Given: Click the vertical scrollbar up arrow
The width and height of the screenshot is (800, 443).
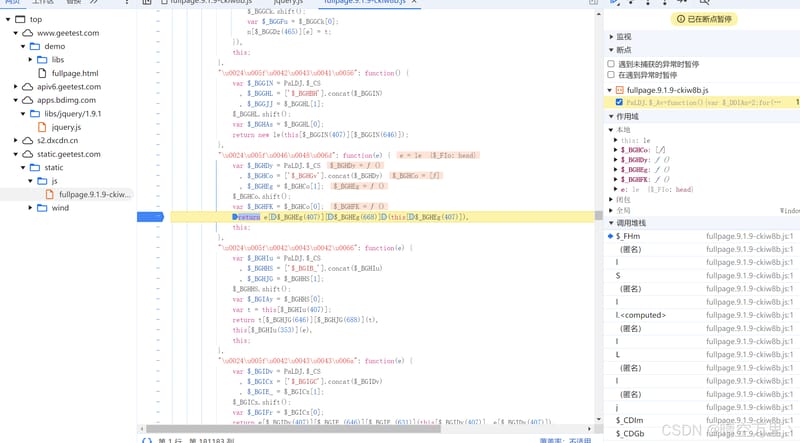Looking at the screenshot, I should point(598,14).
